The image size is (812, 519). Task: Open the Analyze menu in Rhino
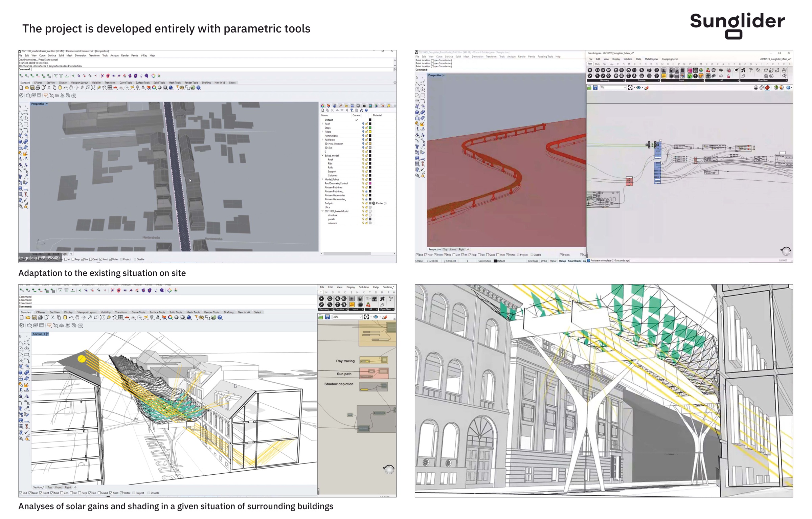click(114, 55)
